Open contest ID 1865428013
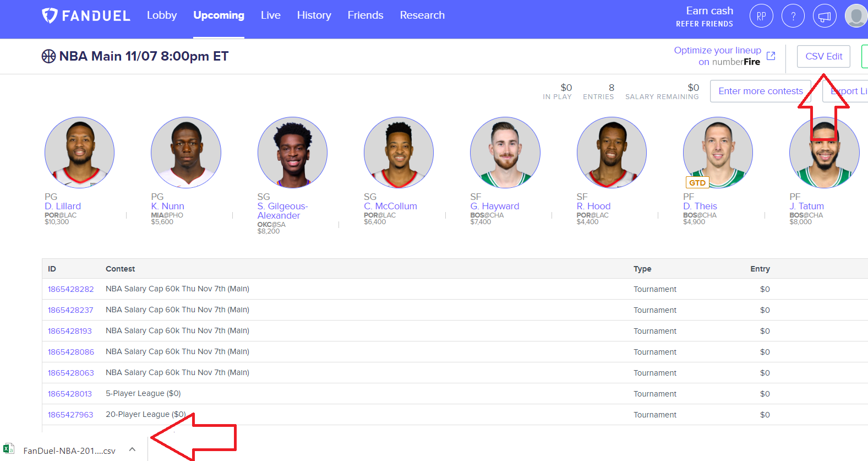 click(x=70, y=394)
